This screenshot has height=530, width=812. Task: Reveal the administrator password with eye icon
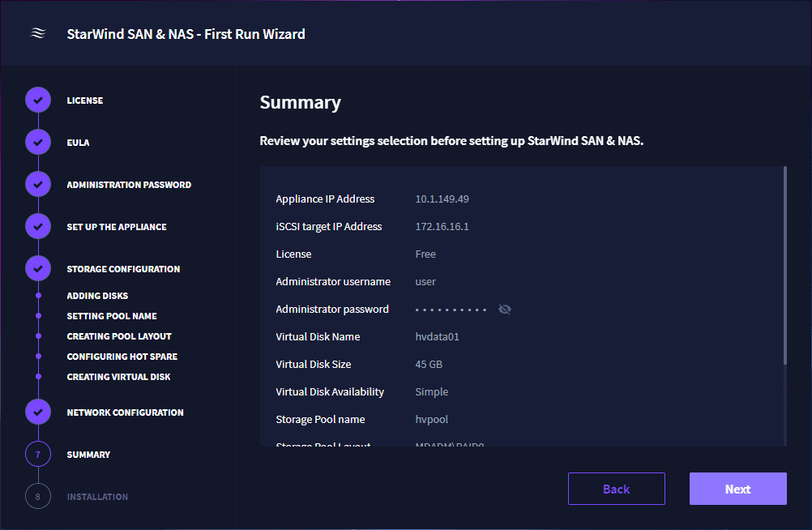[x=504, y=310]
